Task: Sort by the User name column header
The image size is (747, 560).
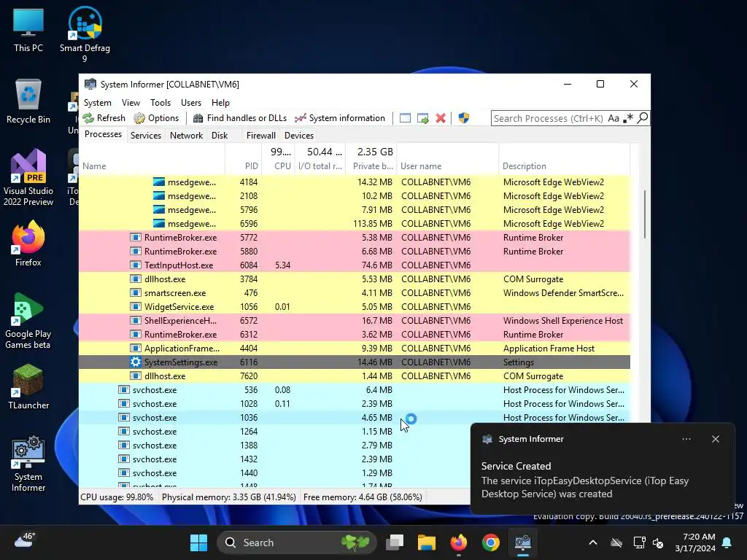Action: 448,166
